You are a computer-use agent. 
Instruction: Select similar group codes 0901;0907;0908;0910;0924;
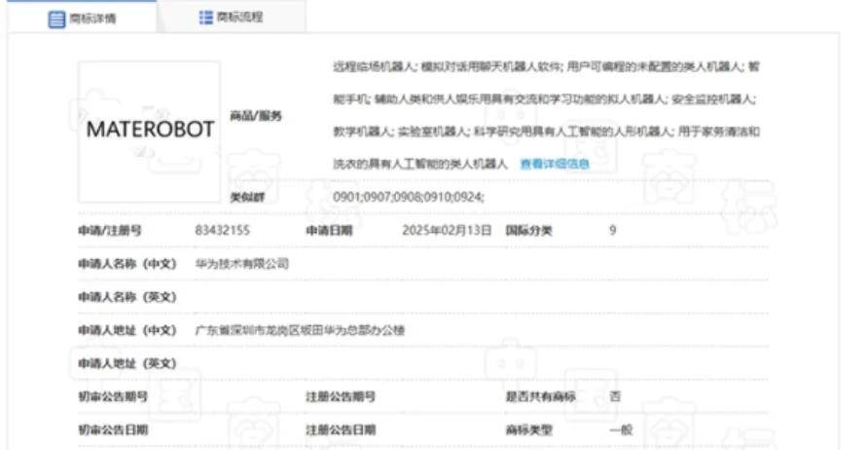[409, 197]
